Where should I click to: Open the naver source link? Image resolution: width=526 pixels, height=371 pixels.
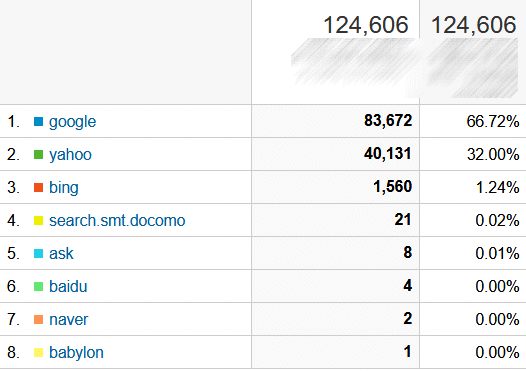(68, 319)
